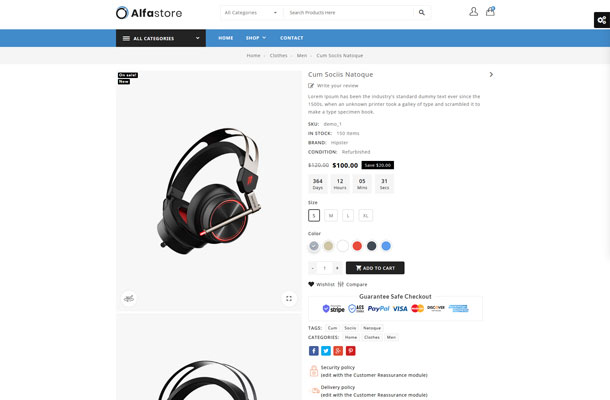Go to the HOME menu item

226,38
